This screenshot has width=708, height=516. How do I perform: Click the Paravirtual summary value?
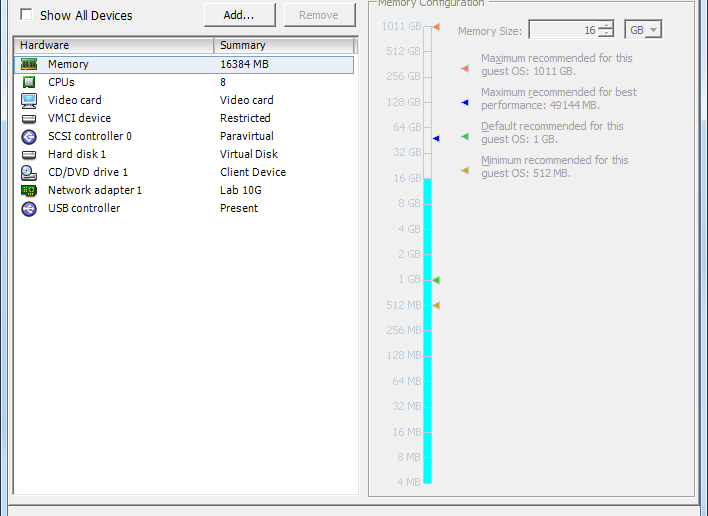pyautogui.click(x=247, y=136)
